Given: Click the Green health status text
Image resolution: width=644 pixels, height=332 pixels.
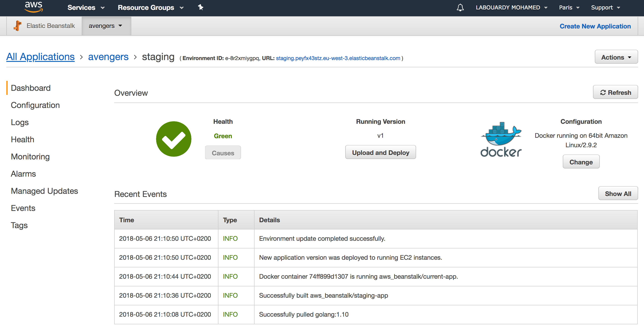Looking at the screenshot, I should pyautogui.click(x=223, y=136).
